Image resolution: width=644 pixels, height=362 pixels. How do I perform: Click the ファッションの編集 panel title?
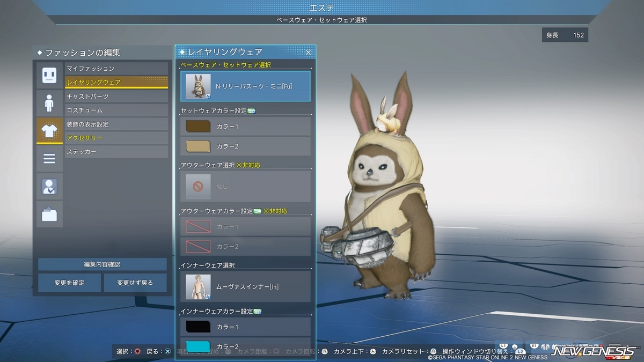tap(83, 53)
